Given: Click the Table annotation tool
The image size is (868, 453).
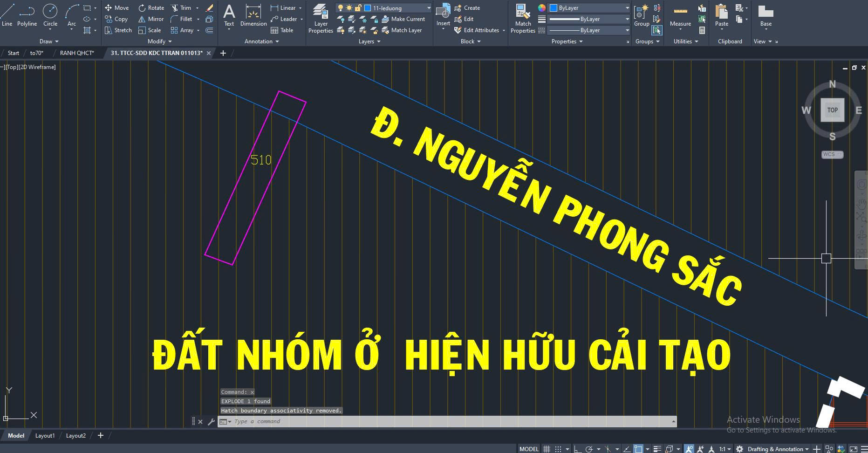Looking at the screenshot, I should (282, 30).
